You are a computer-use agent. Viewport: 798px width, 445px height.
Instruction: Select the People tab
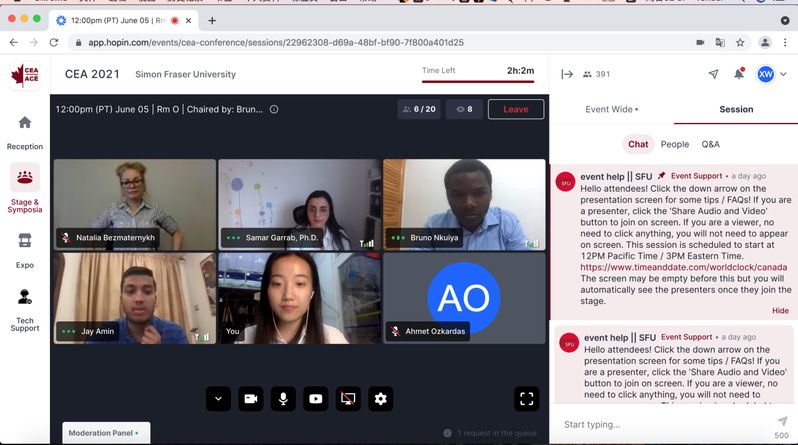pyautogui.click(x=674, y=144)
